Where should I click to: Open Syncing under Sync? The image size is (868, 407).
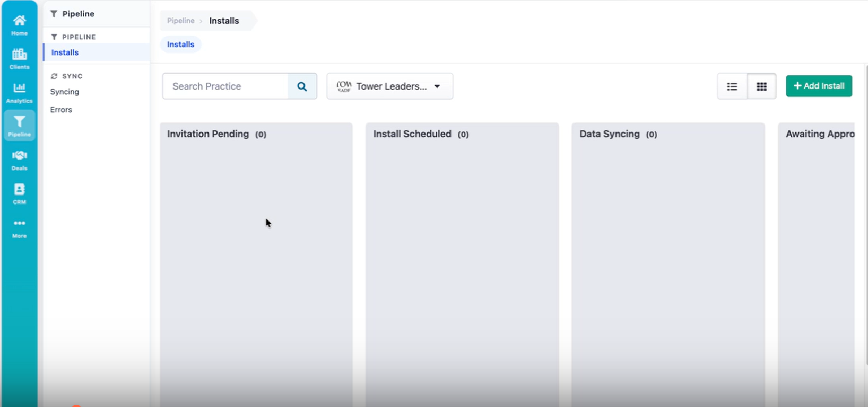click(x=65, y=92)
